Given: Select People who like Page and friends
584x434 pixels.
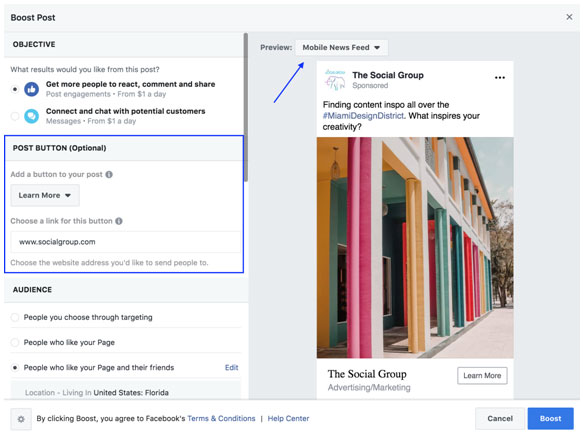Looking at the screenshot, I should (x=15, y=368).
